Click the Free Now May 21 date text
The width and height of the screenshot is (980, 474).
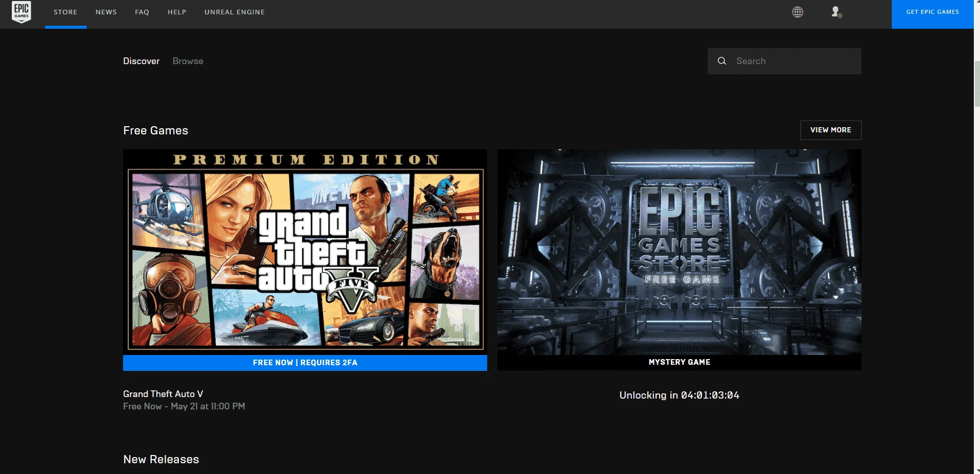click(184, 406)
